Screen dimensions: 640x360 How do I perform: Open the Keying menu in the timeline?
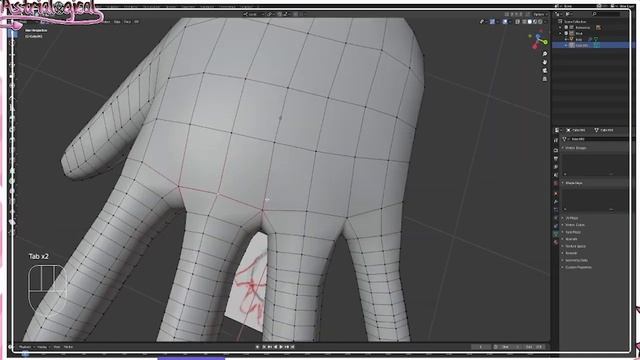coord(42,347)
